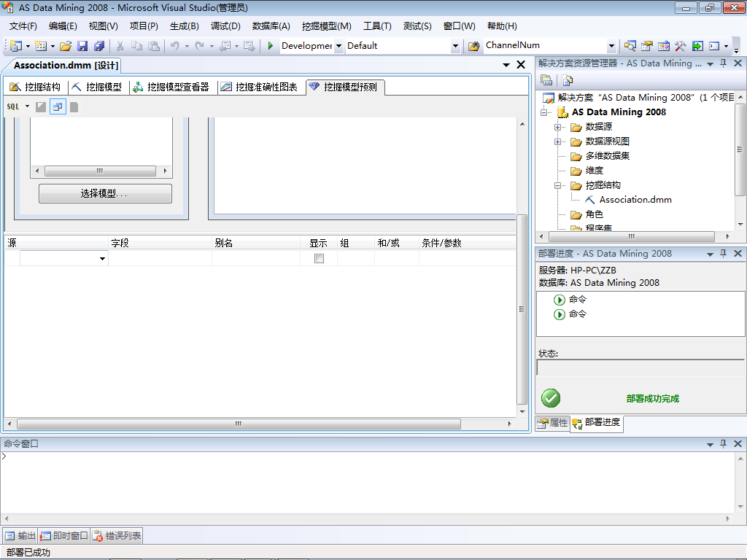Click the designer vertical scrollbar thumb
Screen dimensions: 747x560
(x=522, y=309)
